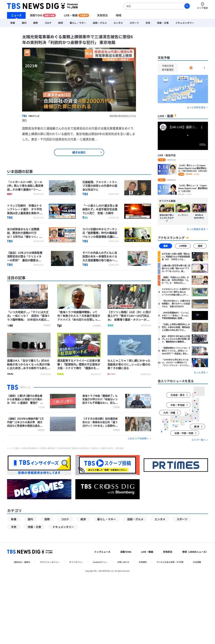Select ドキュメンタリー in sub navigation
215x644 pixels.
point(185,23)
